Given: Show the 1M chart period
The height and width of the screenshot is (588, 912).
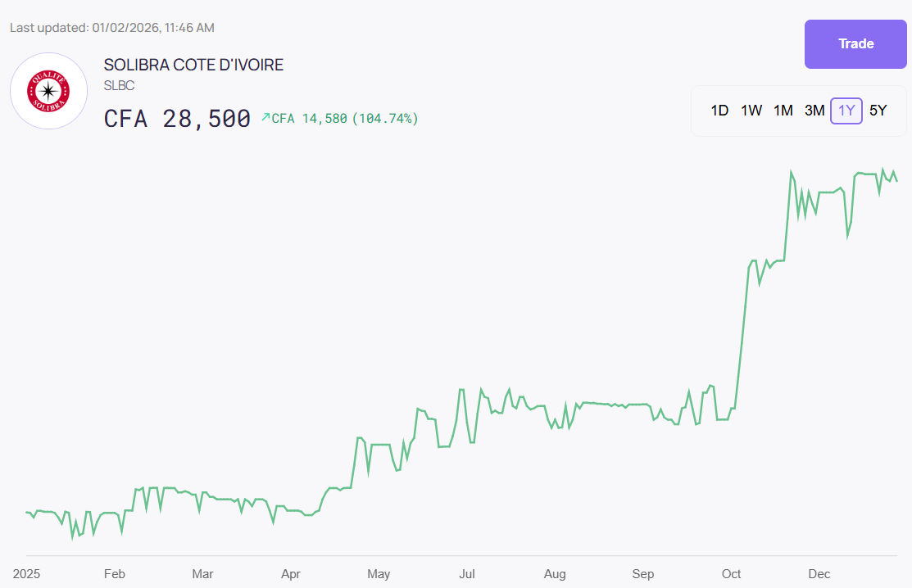Looking at the screenshot, I should (x=783, y=111).
